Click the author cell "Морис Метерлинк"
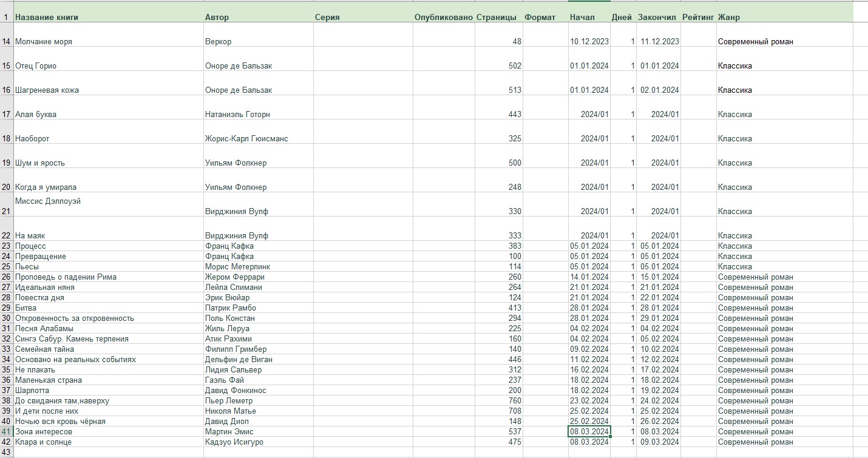The width and height of the screenshot is (868, 458). [x=258, y=267]
